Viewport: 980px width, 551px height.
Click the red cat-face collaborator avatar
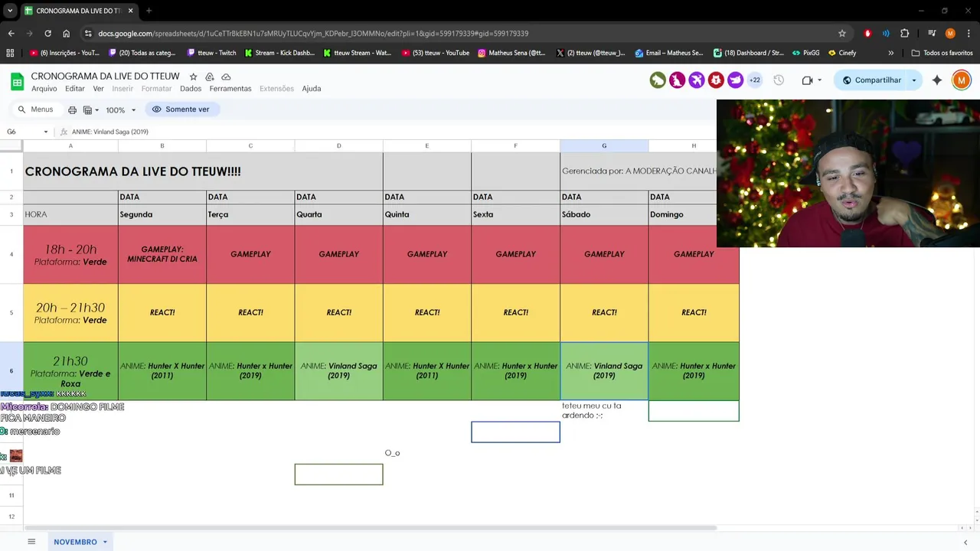point(716,80)
